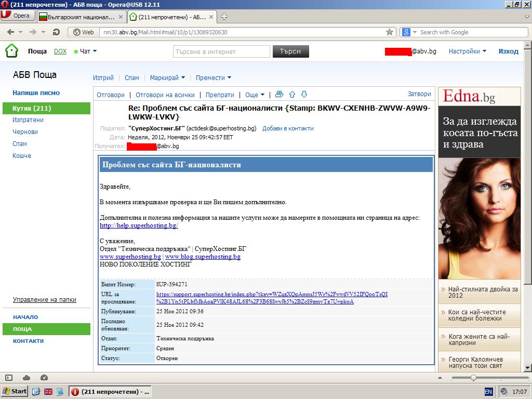Click Затвори to close the message

419,94
